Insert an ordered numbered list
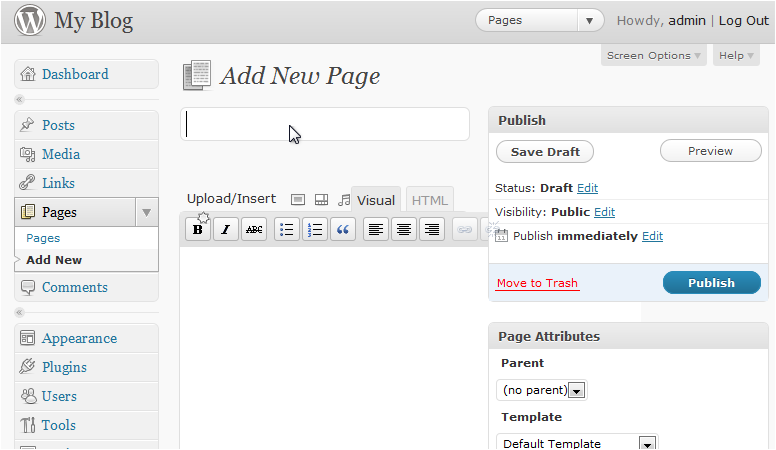Screen dimensions: 776x450 click(315, 229)
